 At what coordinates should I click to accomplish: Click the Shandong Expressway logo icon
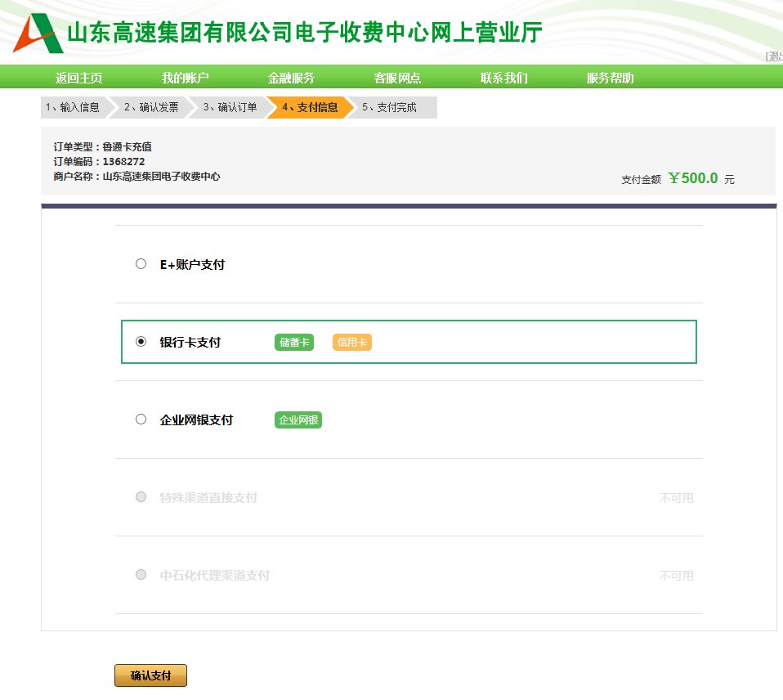click(38, 33)
